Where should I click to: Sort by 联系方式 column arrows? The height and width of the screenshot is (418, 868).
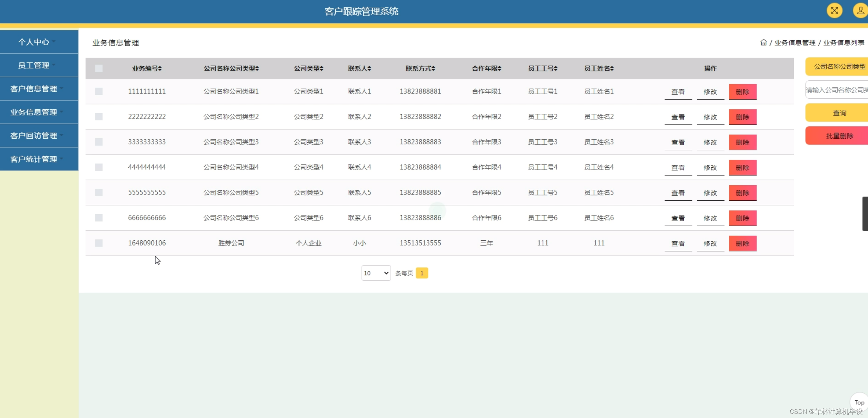pos(433,69)
